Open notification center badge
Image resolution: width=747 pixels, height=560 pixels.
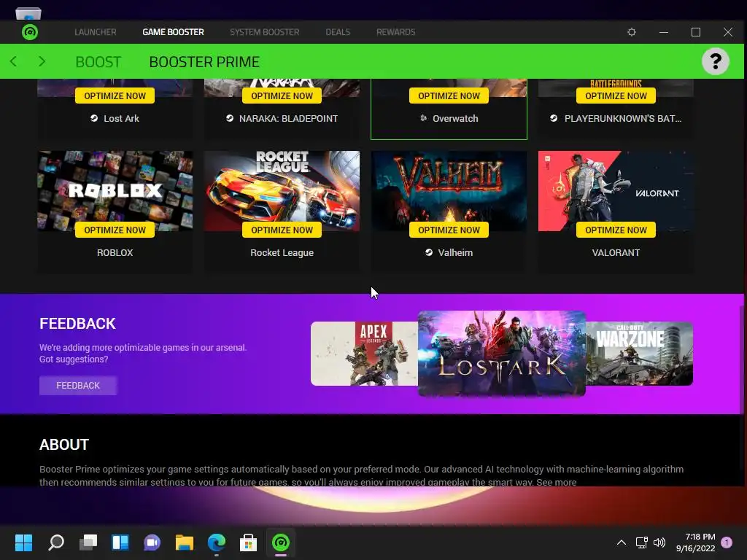727,542
